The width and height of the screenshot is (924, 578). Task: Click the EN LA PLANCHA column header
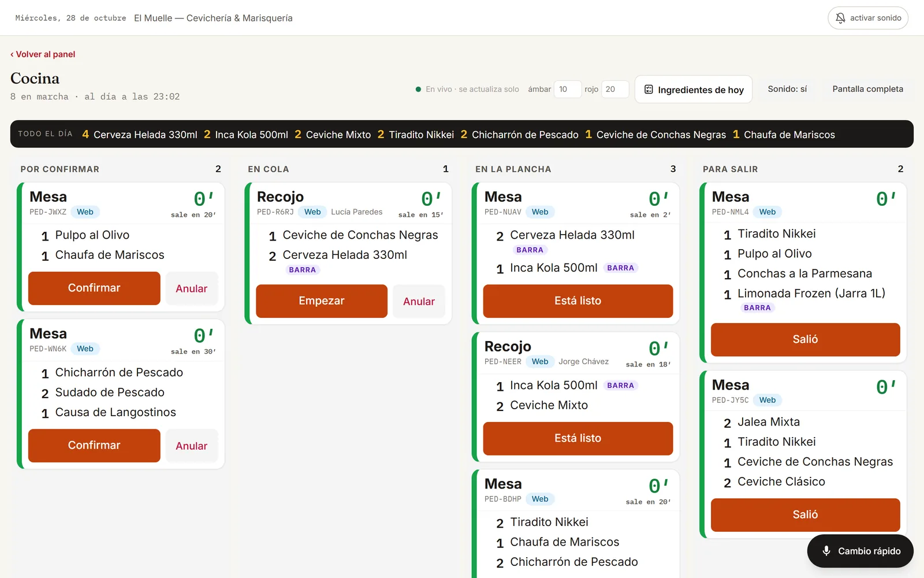(513, 169)
